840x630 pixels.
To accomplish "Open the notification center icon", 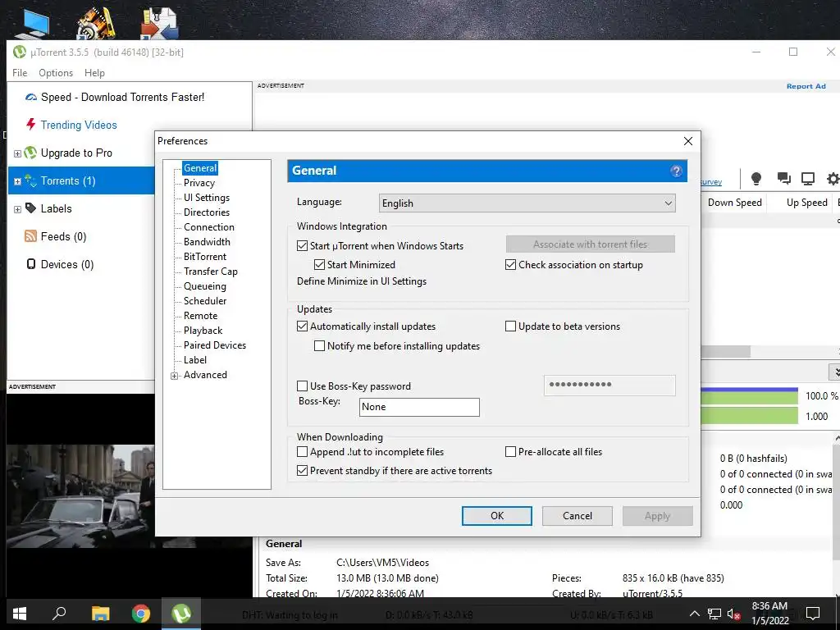I will coord(813,614).
